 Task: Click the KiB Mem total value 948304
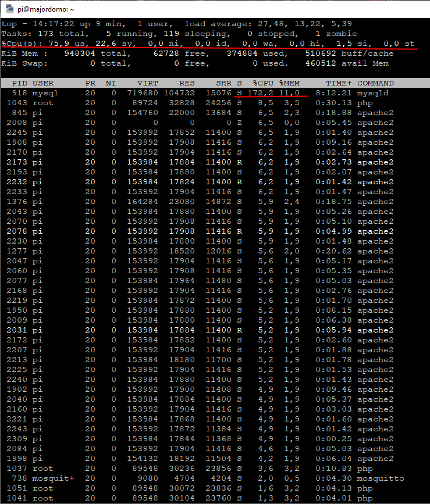[80, 53]
